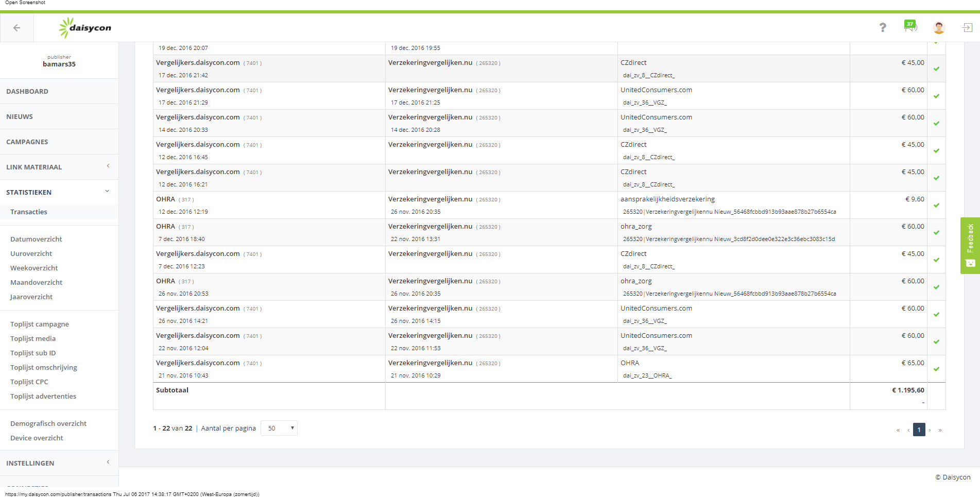Image resolution: width=980 pixels, height=497 pixels.
Task: Click publisher name bamars35
Action: click(59, 64)
